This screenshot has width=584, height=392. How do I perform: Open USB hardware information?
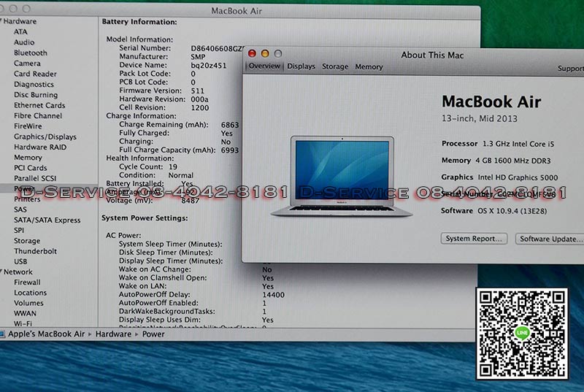20,261
